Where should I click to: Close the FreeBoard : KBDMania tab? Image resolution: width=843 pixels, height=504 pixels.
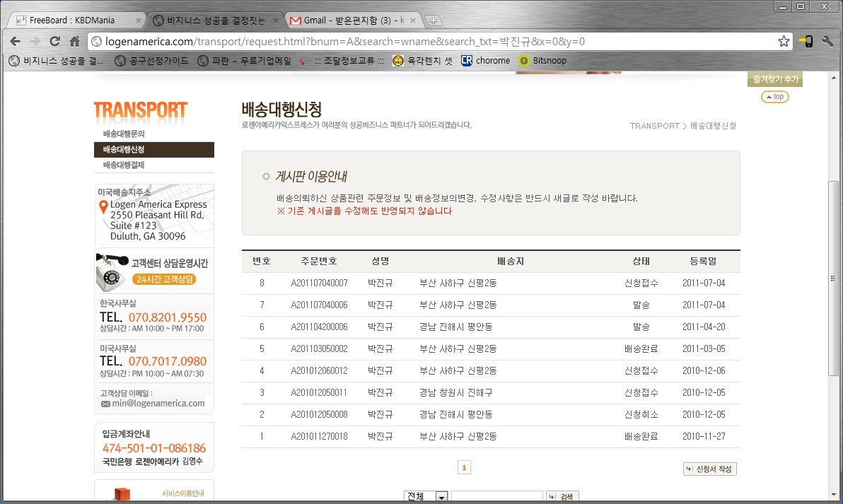tap(138, 20)
